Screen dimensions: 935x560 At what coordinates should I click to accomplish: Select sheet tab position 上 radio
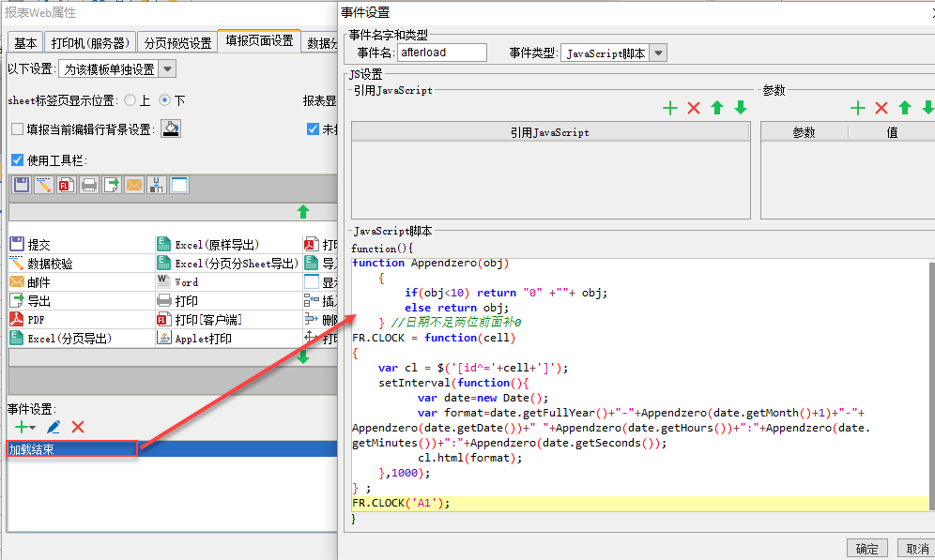coord(130,100)
